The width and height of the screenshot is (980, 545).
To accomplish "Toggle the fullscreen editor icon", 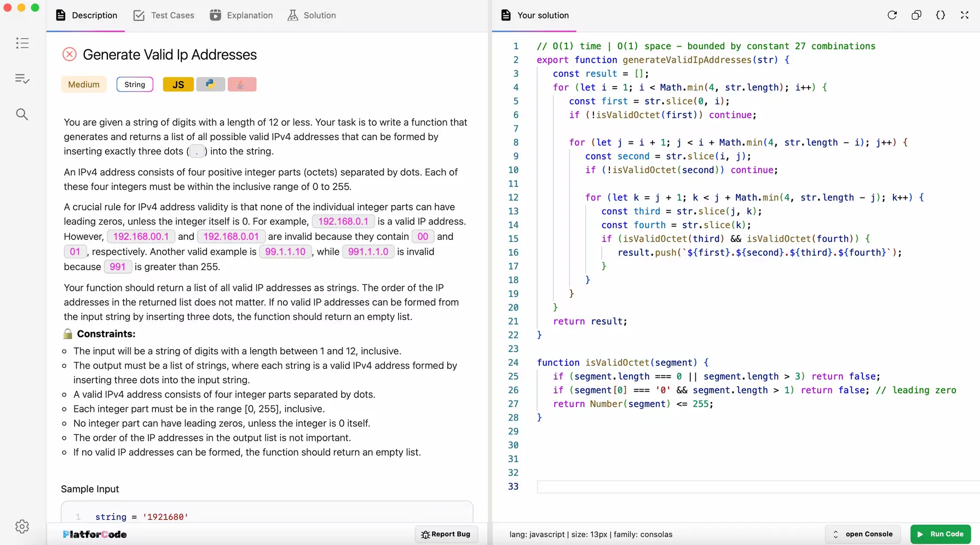I will pos(964,15).
